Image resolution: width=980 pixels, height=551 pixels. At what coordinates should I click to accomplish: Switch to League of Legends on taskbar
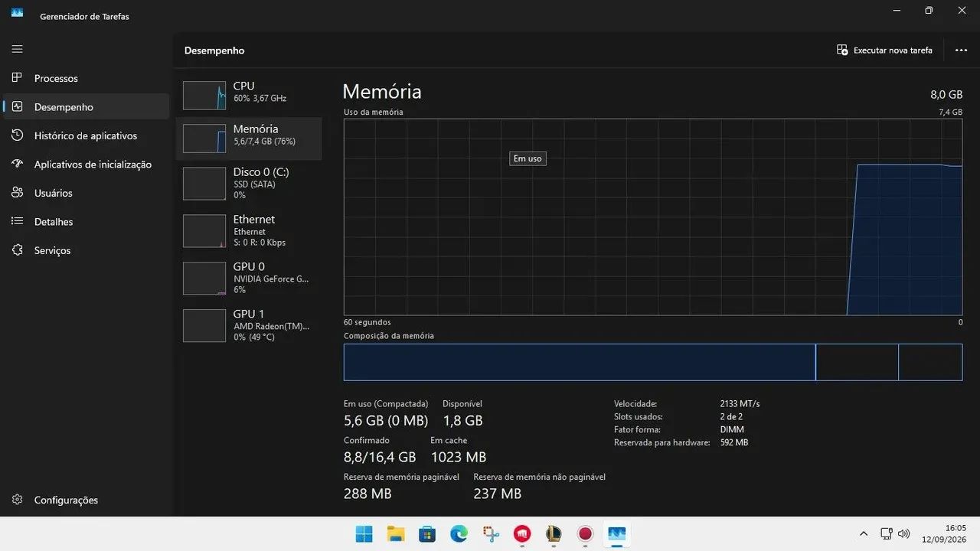[x=554, y=533]
